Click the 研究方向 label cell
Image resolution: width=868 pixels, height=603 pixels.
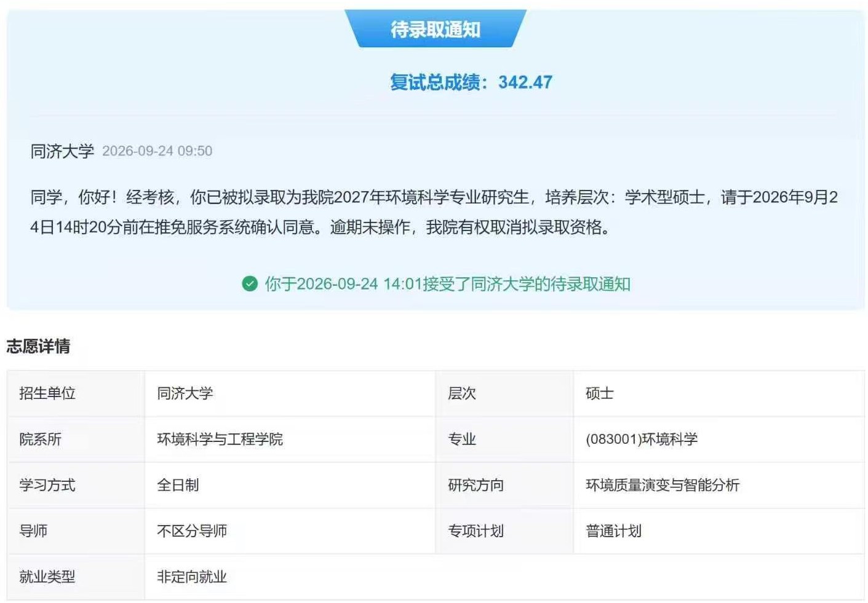pos(504,485)
